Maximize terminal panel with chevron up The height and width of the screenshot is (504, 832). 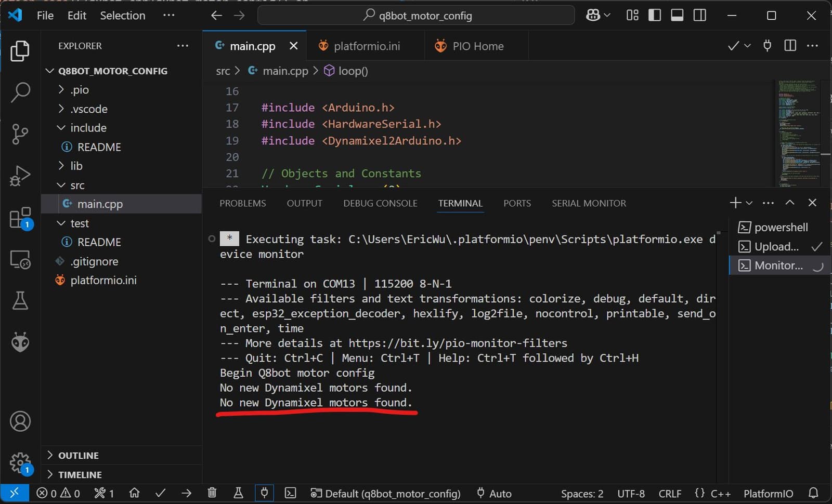(x=790, y=203)
